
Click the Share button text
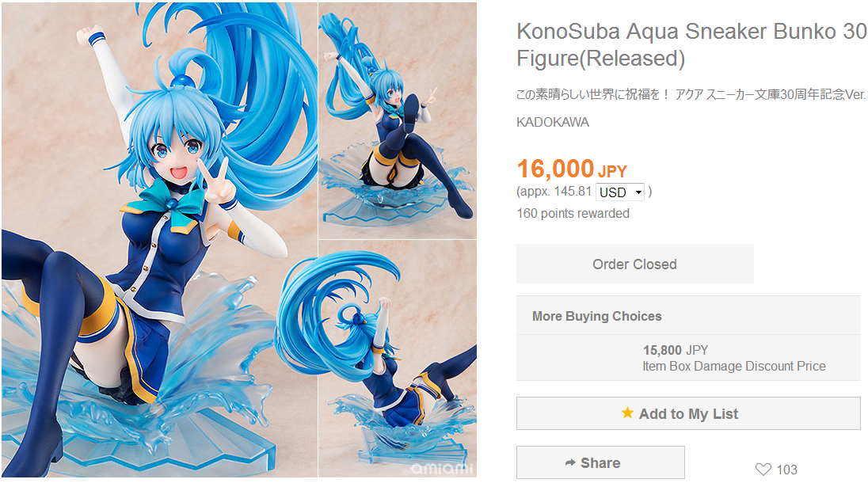pos(600,463)
